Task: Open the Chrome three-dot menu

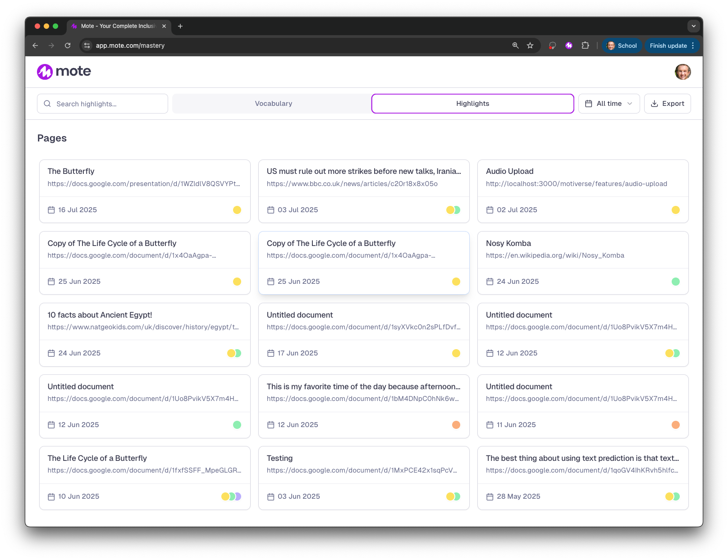Action: click(x=693, y=45)
